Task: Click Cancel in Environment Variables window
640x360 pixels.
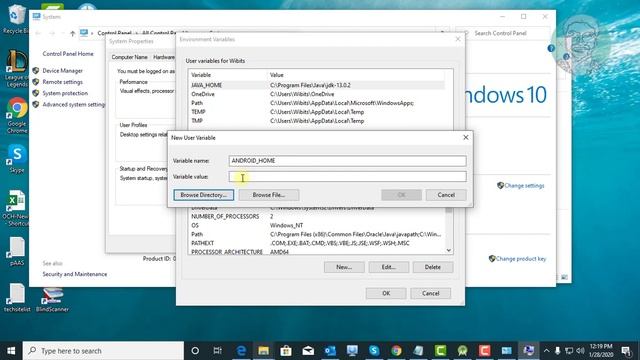Action: 431,293
